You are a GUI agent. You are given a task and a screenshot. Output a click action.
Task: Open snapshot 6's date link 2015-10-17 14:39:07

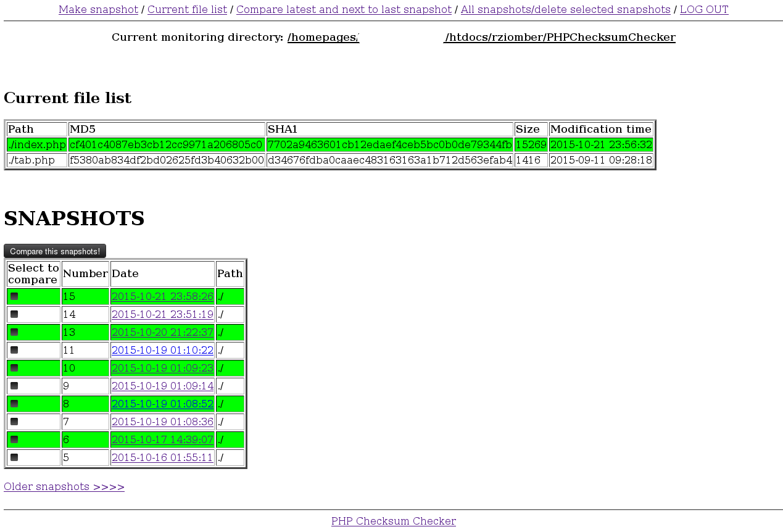[162, 439]
